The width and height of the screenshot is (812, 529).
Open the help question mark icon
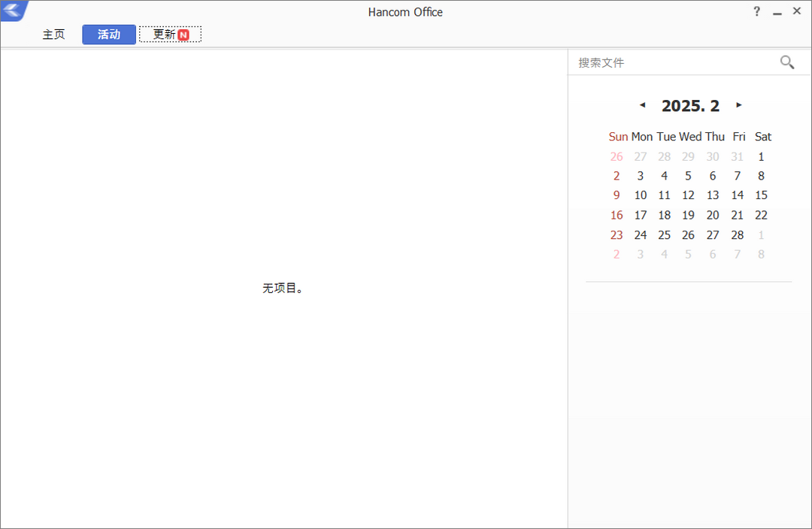tap(756, 11)
